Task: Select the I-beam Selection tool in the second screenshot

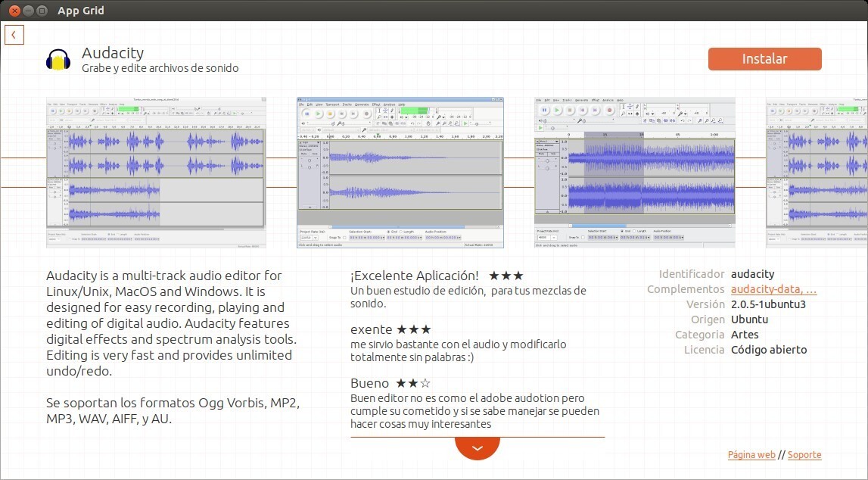Action: tap(379, 110)
